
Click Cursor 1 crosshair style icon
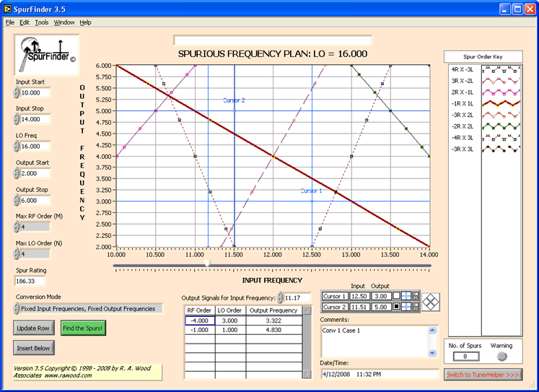pos(407,296)
